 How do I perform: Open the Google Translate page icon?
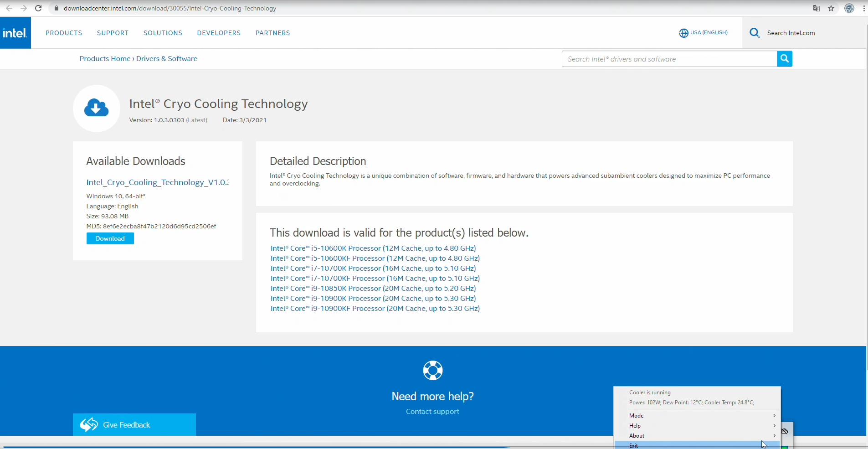pyautogui.click(x=816, y=8)
